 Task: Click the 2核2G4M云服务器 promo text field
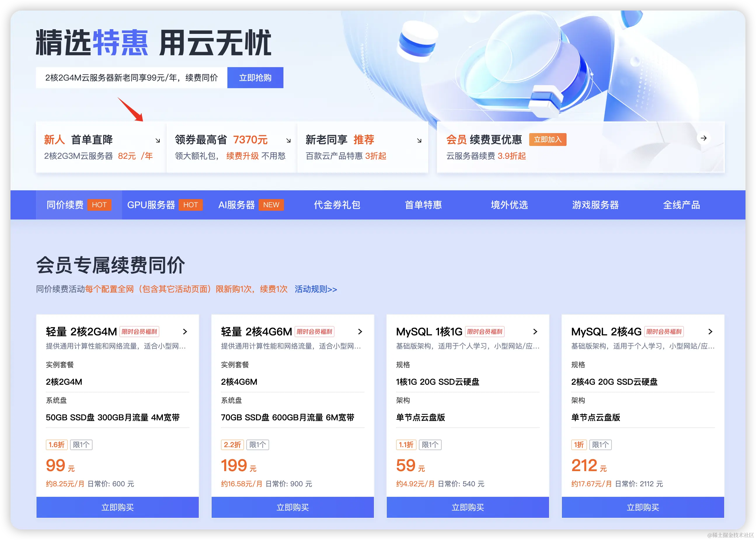131,78
